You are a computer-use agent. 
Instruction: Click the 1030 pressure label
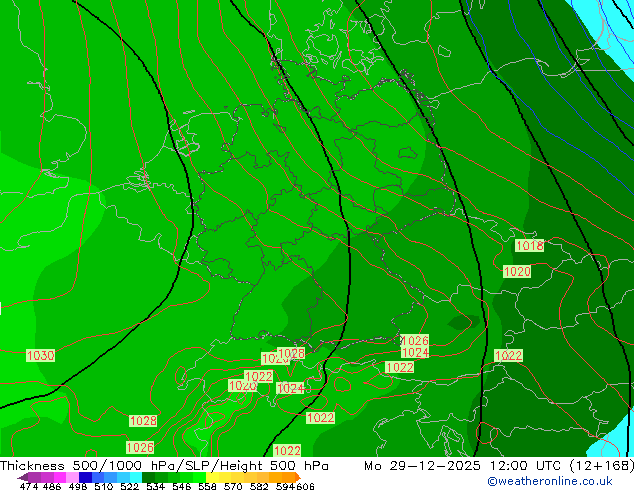(40, 356)
